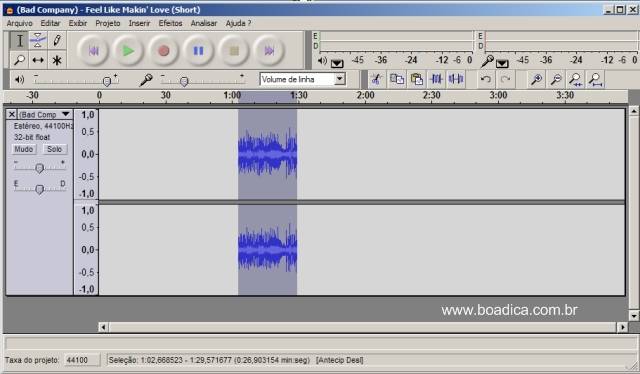Screen dimensions: 640x374
Task: Click the horizontal scrollbar right arrow
Action: 622,327
